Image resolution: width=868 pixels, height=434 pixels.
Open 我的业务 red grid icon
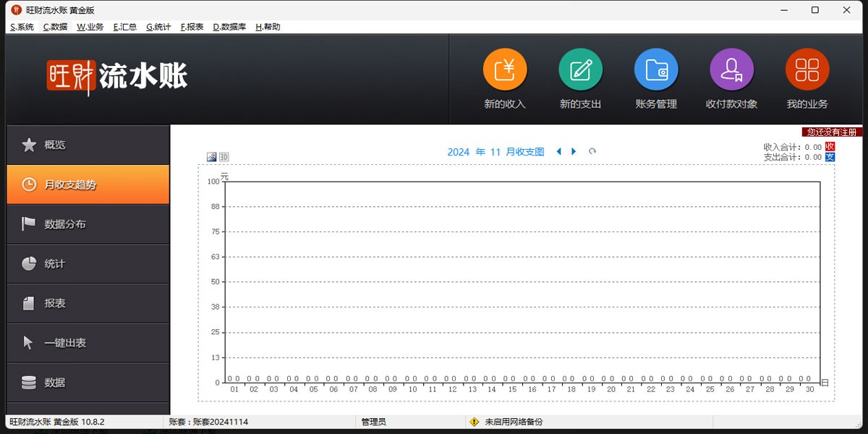tap(807, 70)
